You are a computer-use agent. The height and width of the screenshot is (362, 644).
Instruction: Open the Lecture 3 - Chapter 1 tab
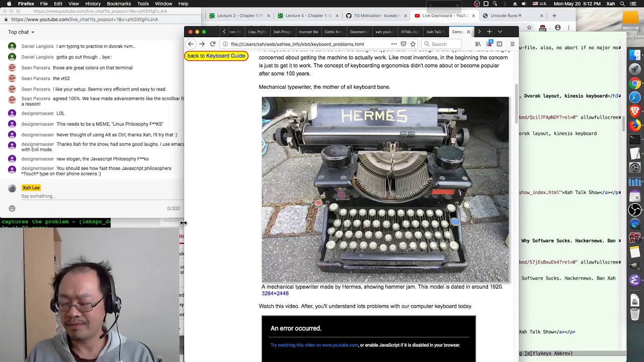coord(240,16)
